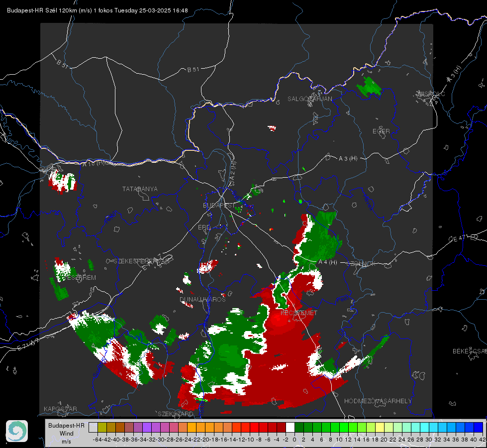This screenshot has width=487, height=448.
Task: Select the DUNAÚJVÁROS city label
Action: tap(202, 299)
